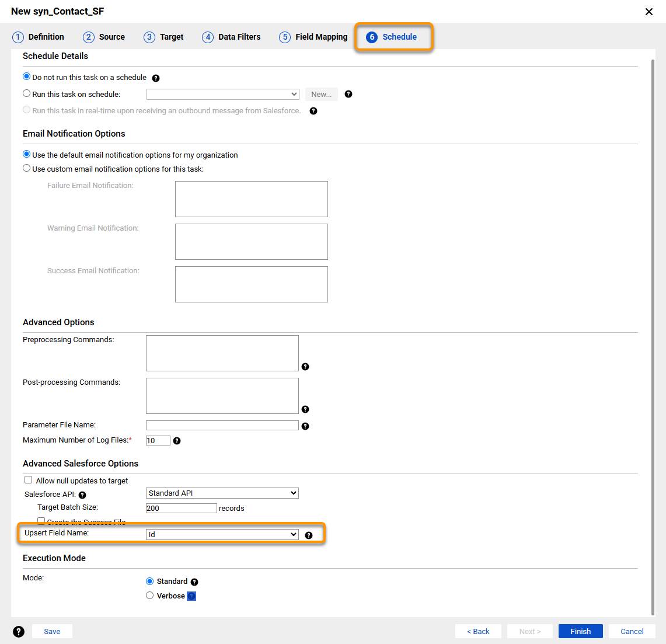Click the Preprocessing Commands text area
This screenshot has width=666, height=644.
pyautogui.click(x=222, y=353)
